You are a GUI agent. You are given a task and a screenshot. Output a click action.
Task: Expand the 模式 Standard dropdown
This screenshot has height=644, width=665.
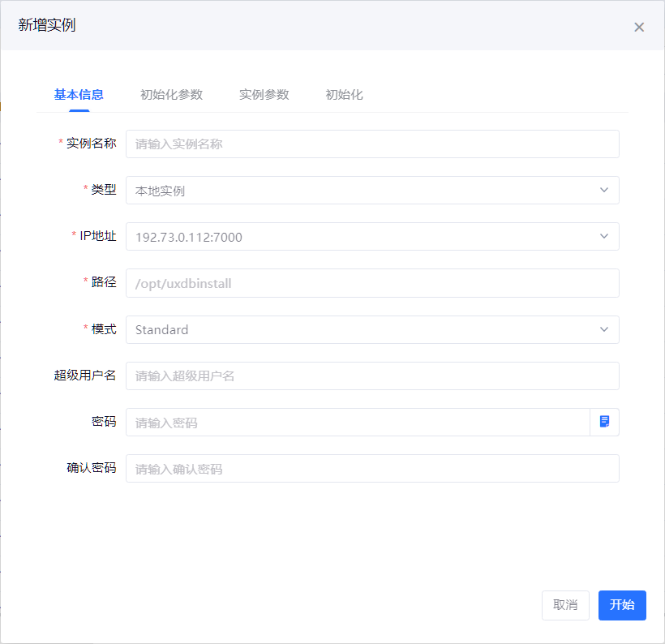tap(603, 329)
